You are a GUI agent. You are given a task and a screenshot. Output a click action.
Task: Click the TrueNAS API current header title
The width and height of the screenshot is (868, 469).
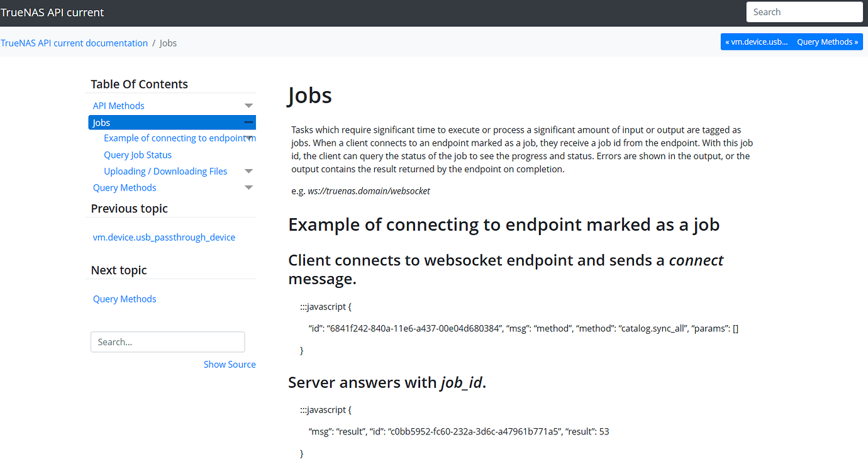click(x=53, y=12)
